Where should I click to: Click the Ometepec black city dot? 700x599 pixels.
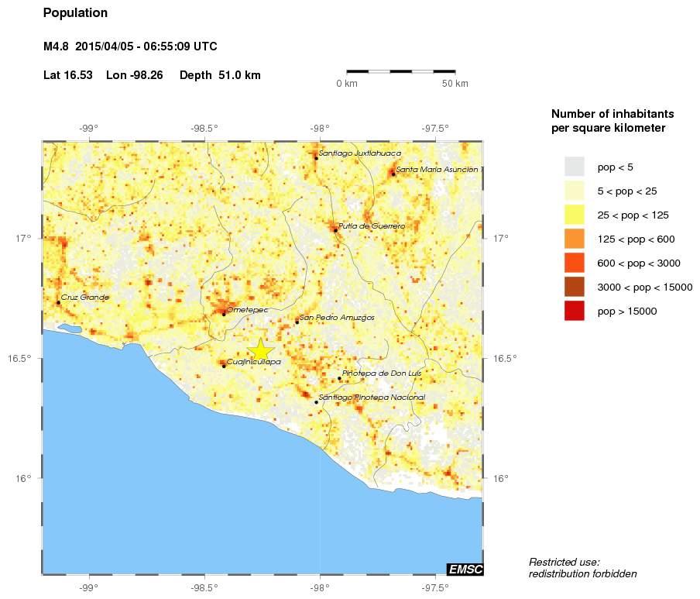(224, 315)
